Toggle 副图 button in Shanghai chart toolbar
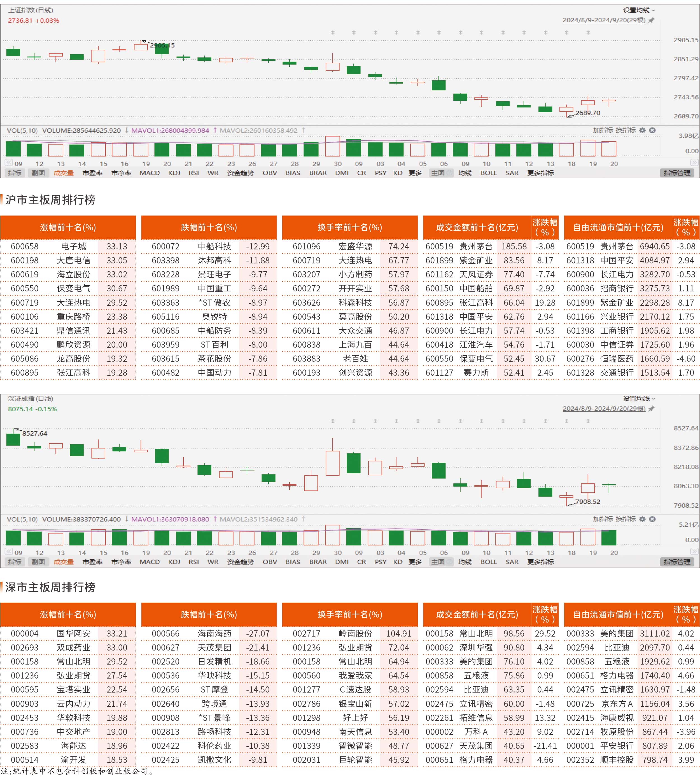Screen dimensions: 700x781 [x=38, y=173]
